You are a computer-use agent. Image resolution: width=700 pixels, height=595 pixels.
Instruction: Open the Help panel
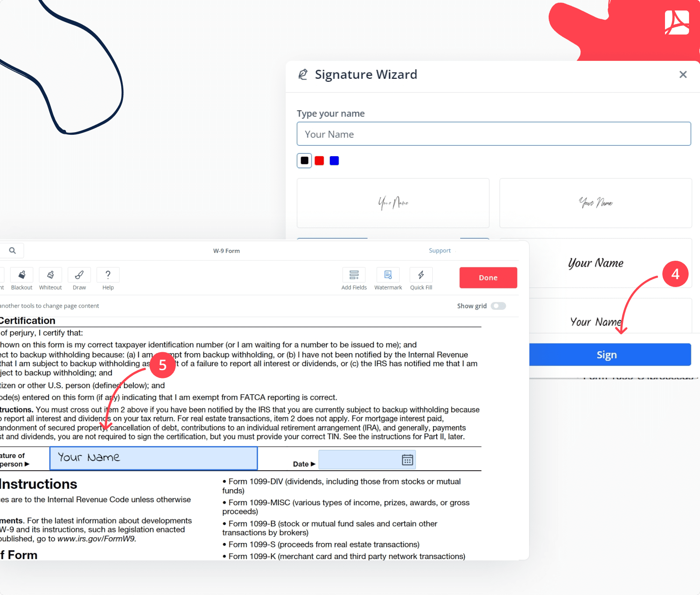pos(108,279)
